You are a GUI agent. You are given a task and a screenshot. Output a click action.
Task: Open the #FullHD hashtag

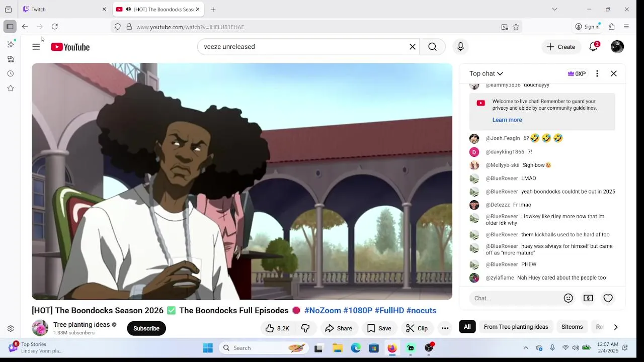pyautogui.click(x=389, y=311)
